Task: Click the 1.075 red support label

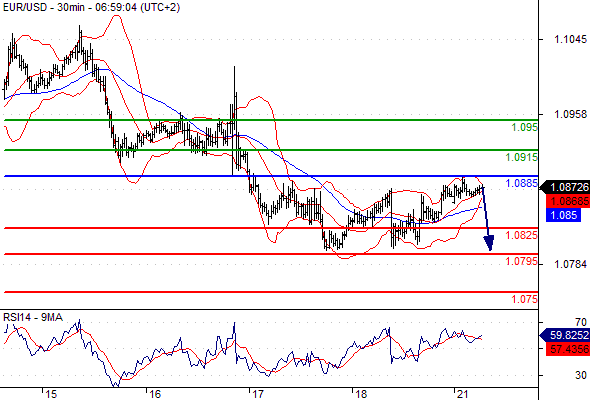Action: [524, 299]
